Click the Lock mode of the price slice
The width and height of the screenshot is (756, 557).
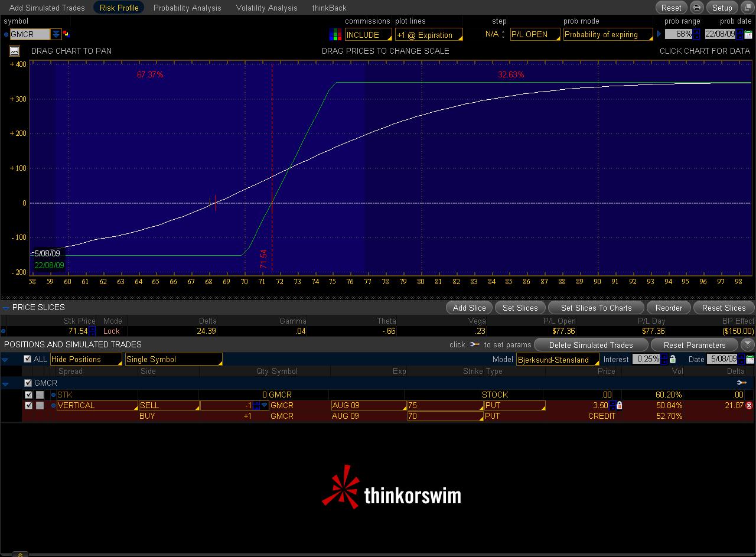[x=111, y=331]
